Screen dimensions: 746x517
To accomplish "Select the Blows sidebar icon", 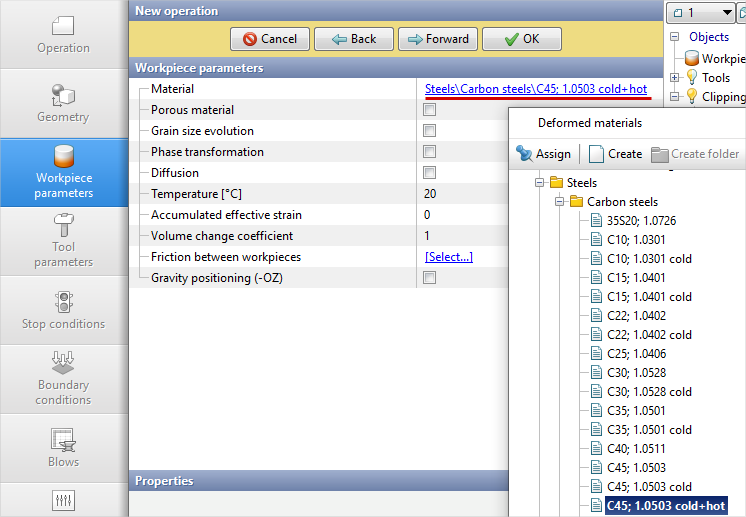I will [x=63, y=446].
